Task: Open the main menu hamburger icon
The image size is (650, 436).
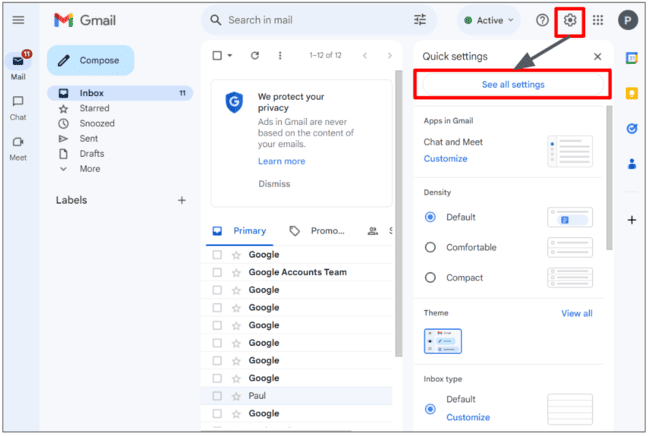Action: click(x=18, y=20)
